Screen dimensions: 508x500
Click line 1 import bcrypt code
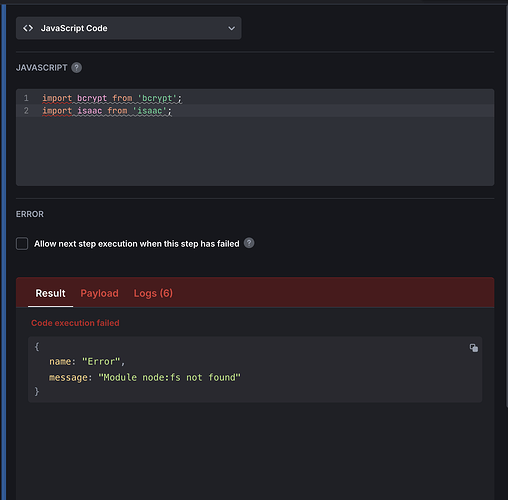112,98
